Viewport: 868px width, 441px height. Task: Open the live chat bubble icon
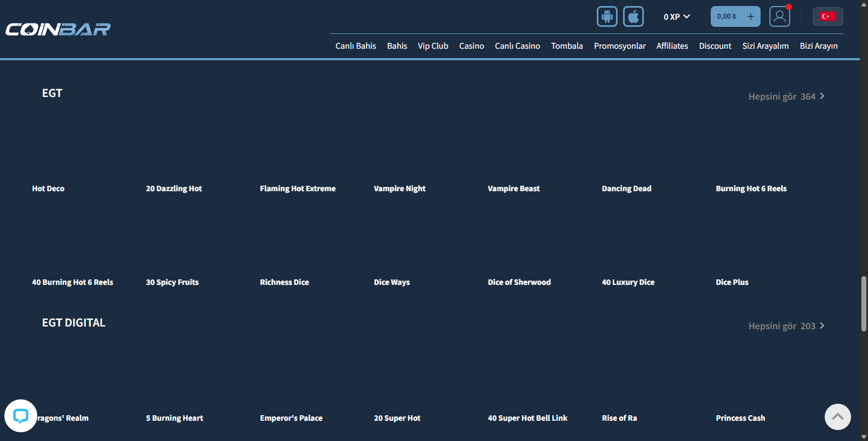coord(21,416)
